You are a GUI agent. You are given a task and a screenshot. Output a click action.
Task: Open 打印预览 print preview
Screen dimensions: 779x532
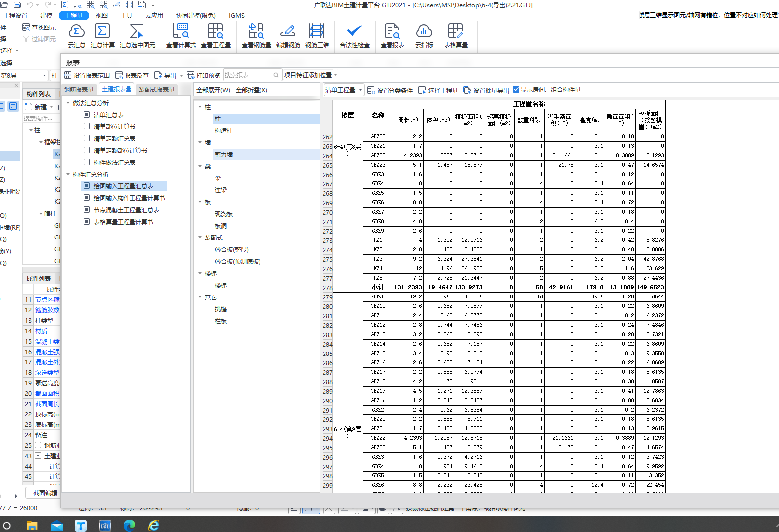point(203,75)
